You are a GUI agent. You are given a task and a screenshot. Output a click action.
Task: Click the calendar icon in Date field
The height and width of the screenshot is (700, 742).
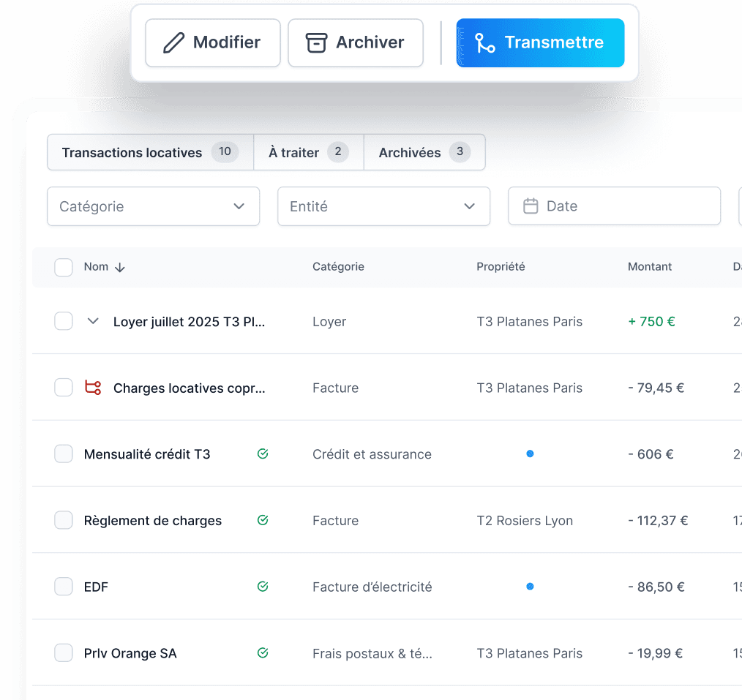click(531, 206)
